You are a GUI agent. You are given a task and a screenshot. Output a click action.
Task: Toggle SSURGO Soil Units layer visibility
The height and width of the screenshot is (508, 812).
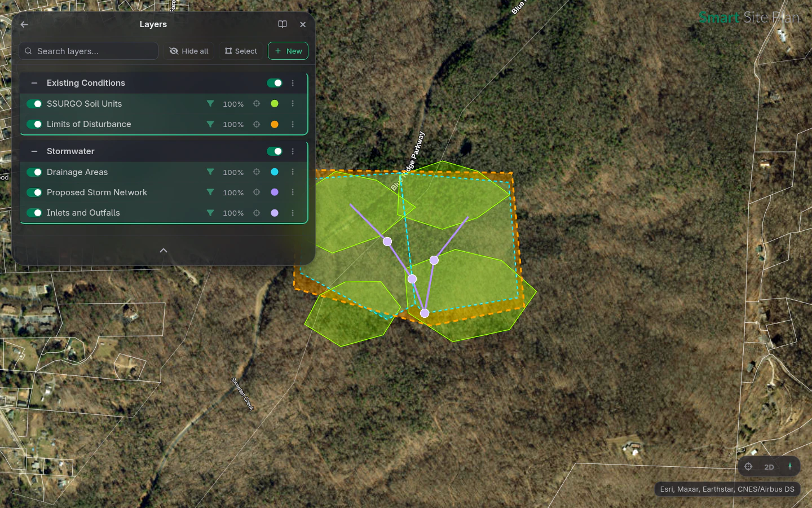34,104
